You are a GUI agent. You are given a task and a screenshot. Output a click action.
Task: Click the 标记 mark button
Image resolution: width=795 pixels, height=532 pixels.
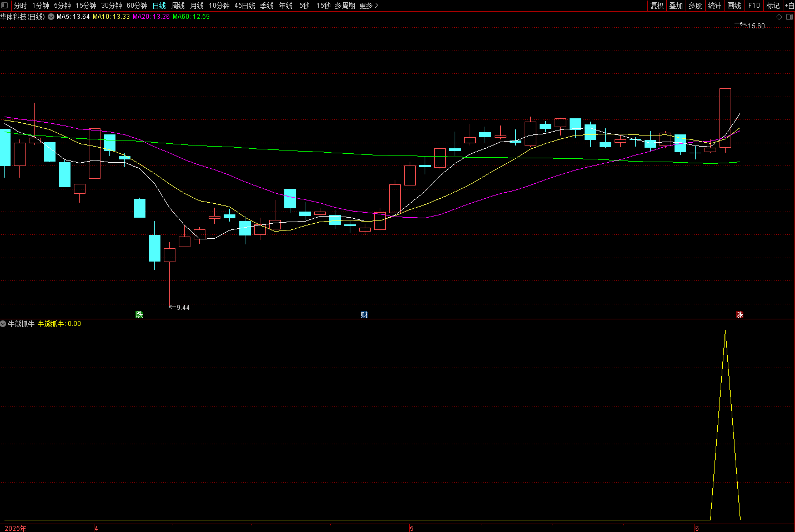pyautogui.click(x=773, y=6)
